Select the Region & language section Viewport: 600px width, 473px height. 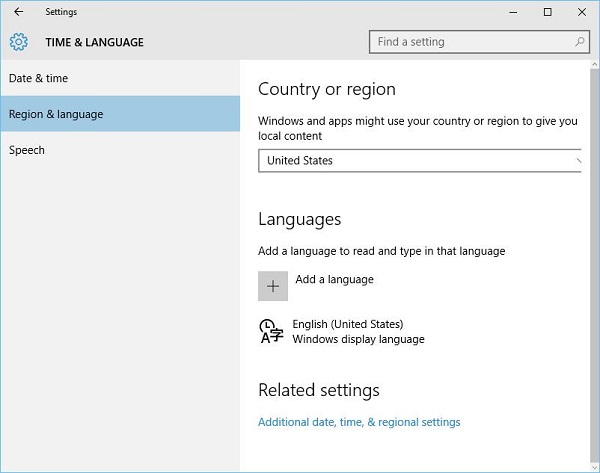[56, 114]
